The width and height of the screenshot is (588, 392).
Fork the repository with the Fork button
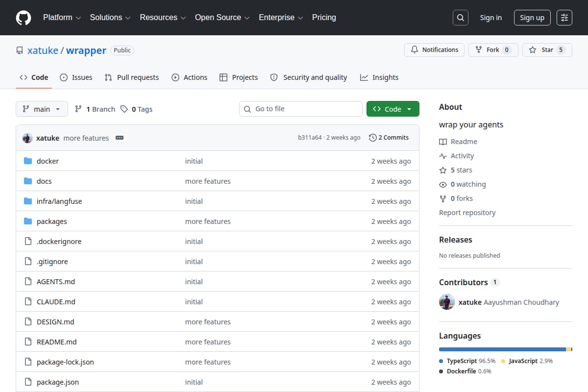493,50
